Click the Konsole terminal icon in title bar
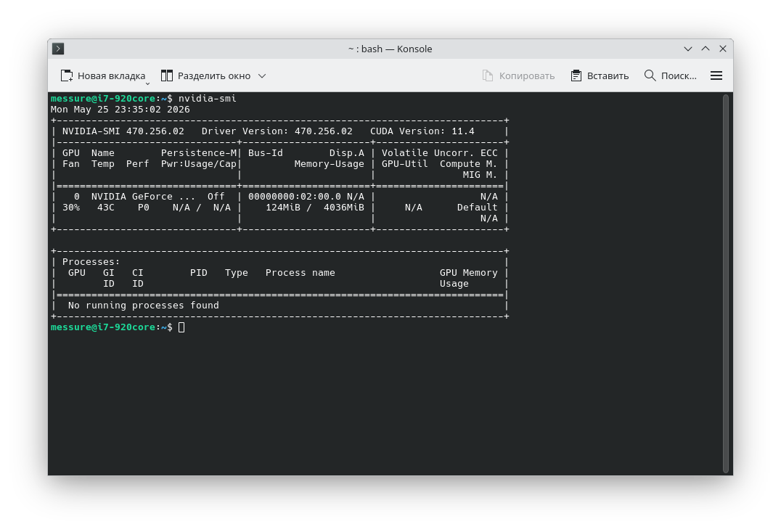Screen dimensions: 781x532 [58, 49]
